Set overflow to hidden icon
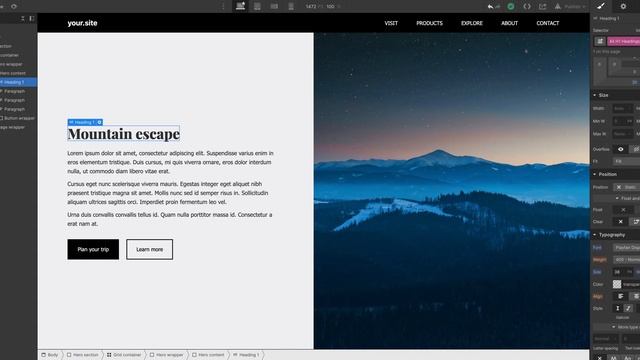The image size is (640, 360). coord(635,149)
